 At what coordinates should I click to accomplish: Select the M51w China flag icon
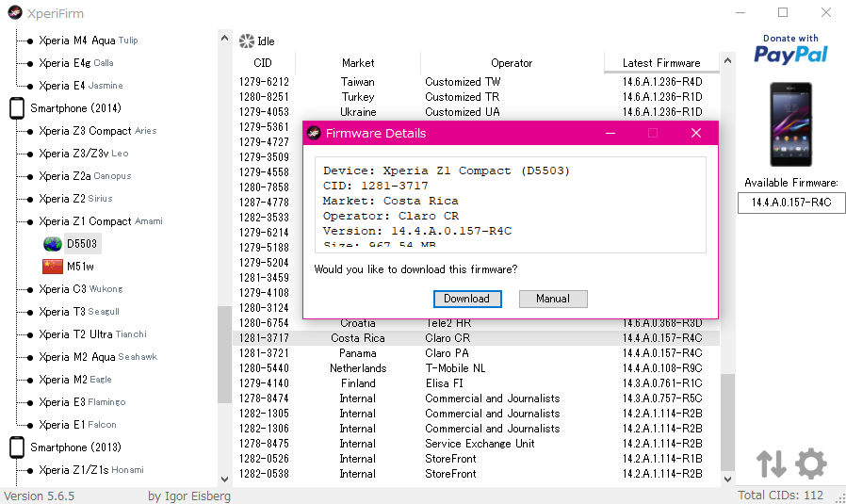53,267
